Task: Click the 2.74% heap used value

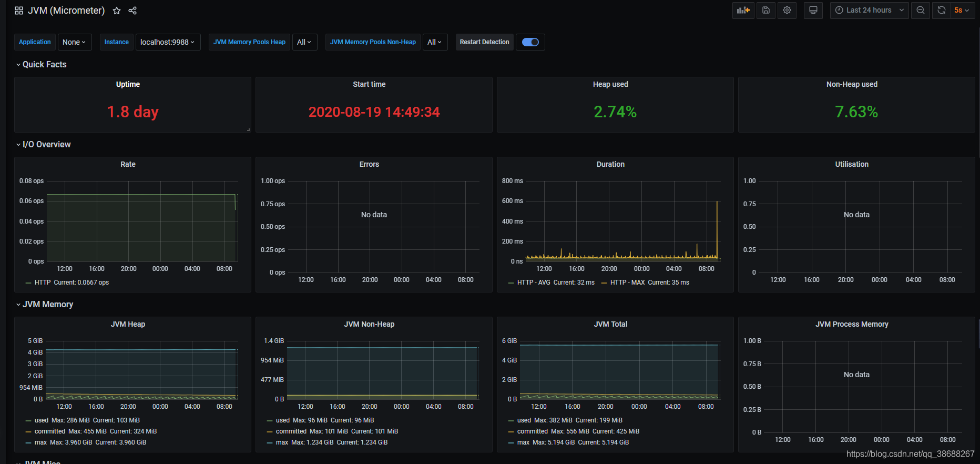Action: click(x=615, y=112)
